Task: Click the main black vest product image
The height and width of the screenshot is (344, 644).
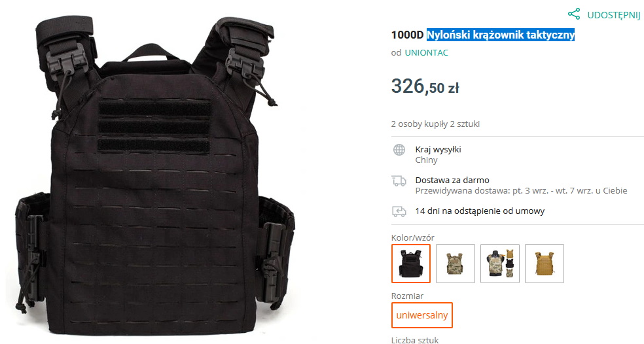Action: click(155, 175)
